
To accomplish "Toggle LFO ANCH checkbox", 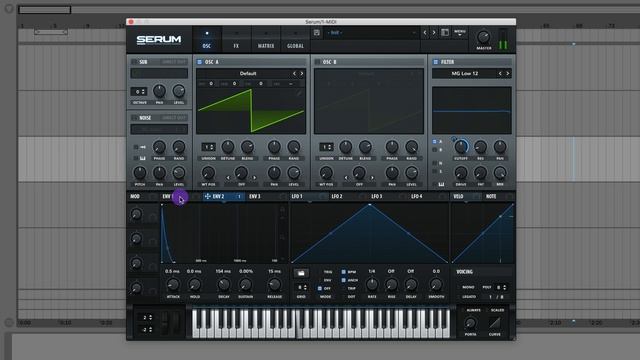I will click(x=344, y=280).
